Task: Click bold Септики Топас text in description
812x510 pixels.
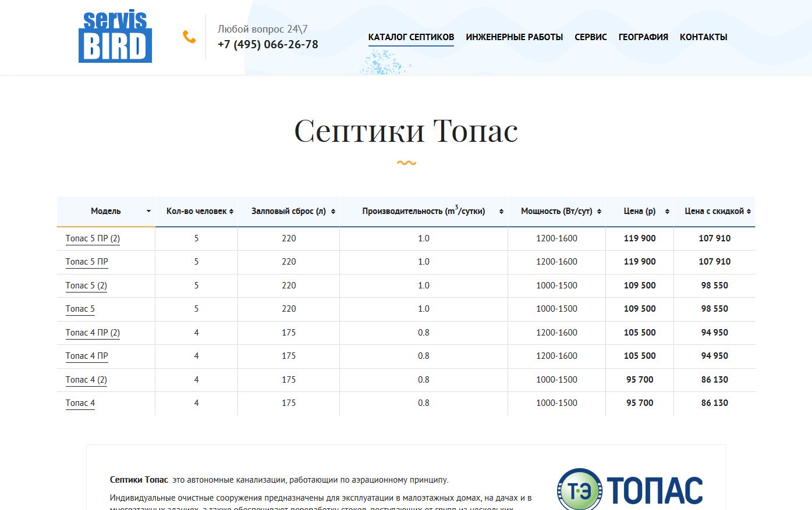Action: coord(139,480)
